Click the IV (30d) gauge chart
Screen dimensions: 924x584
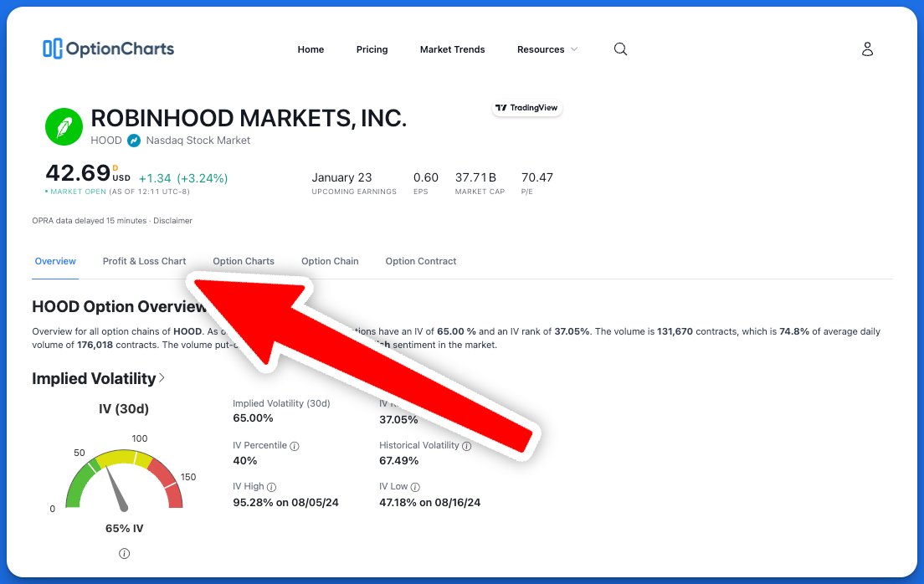point(124,477)
